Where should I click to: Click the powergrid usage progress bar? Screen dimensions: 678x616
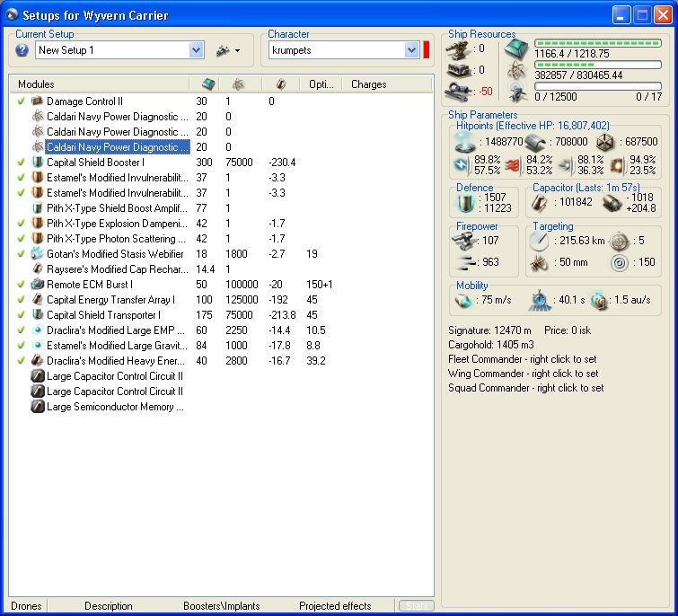click(x=598, y=65)
